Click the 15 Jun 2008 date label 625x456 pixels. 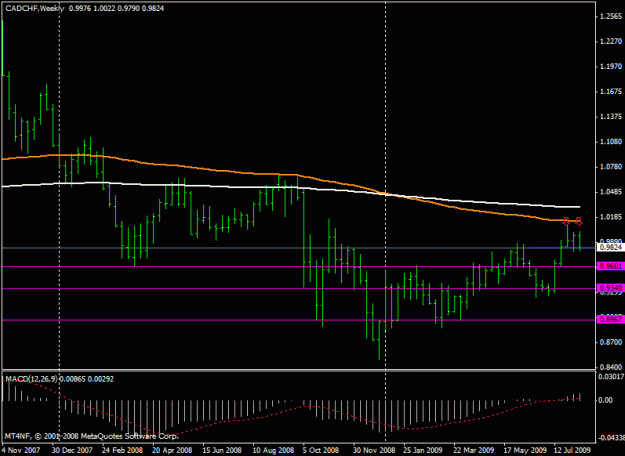(223, 450)
